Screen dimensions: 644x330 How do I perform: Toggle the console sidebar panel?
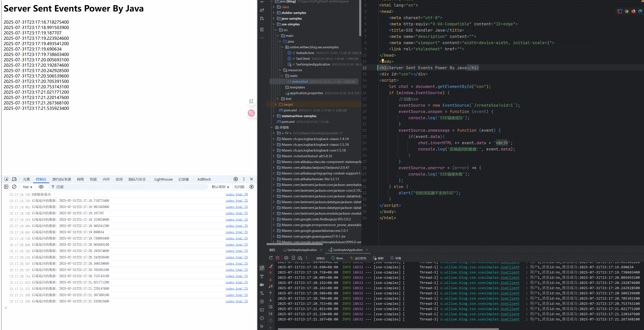(6, 187)
